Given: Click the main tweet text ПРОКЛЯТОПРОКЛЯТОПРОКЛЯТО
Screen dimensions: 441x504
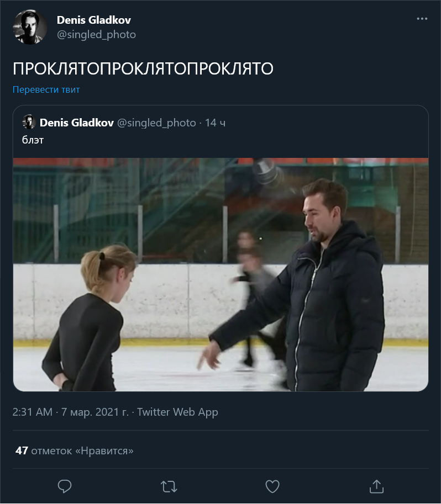Looking at the screenshot, I should click(x=143, y=68).
